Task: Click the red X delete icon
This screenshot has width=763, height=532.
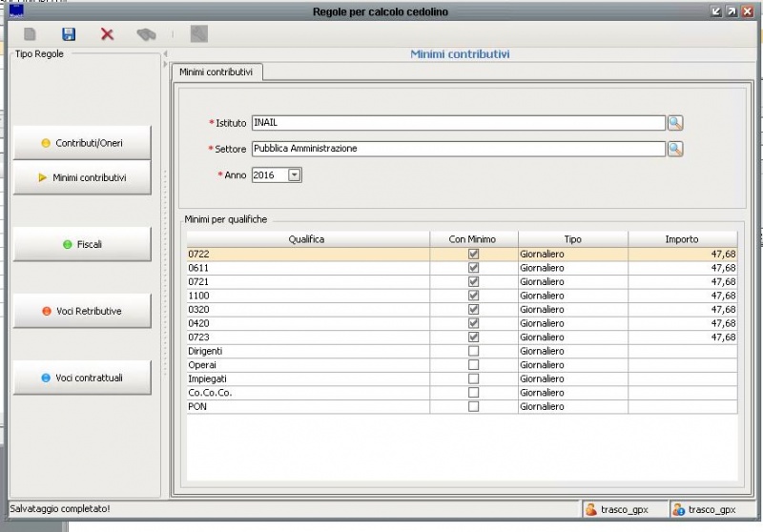Action: tap(107, 34)
